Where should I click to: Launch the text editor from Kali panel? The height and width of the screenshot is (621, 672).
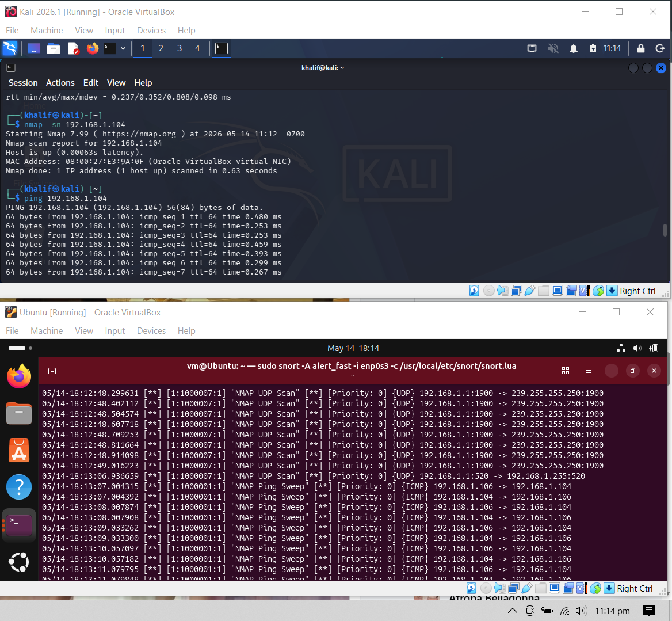point(73,48)
